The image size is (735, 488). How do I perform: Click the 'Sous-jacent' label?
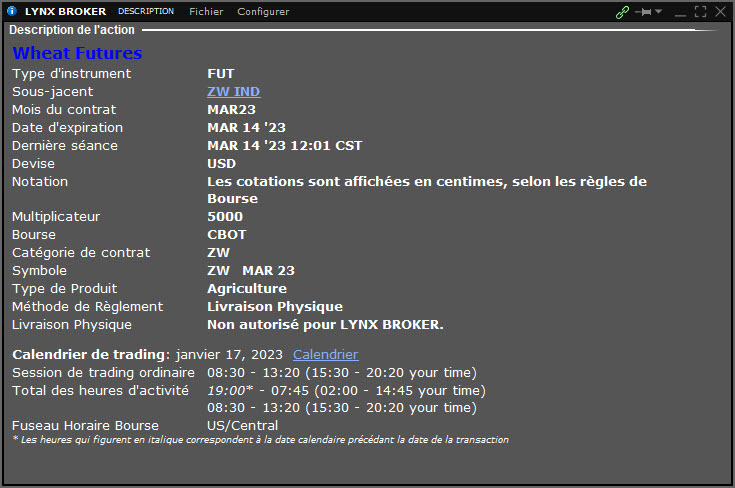pos(52,92)
